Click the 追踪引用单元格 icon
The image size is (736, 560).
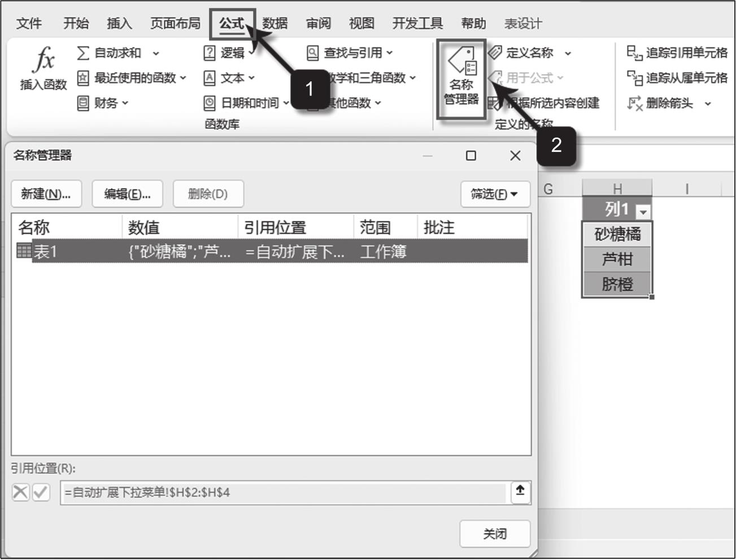click(x=635, y=53)
